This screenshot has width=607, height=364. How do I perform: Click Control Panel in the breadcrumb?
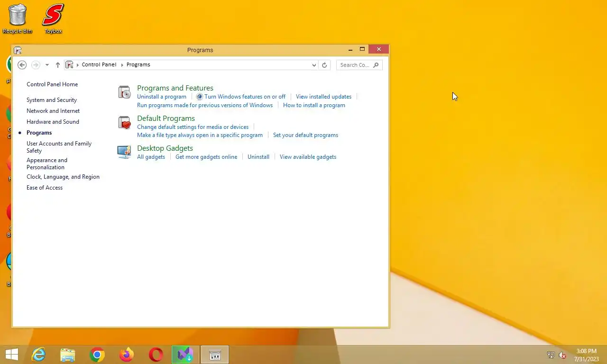coord(99,64)
